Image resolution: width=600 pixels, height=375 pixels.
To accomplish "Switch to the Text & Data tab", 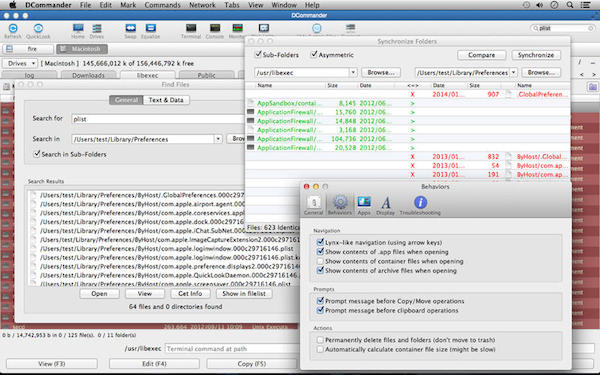I will pyautogui.click(x=166, y=100).
